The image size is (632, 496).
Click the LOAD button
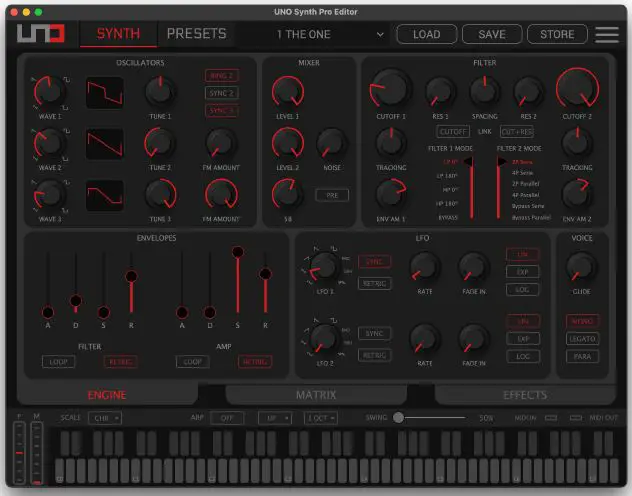(x=427, y=34)
